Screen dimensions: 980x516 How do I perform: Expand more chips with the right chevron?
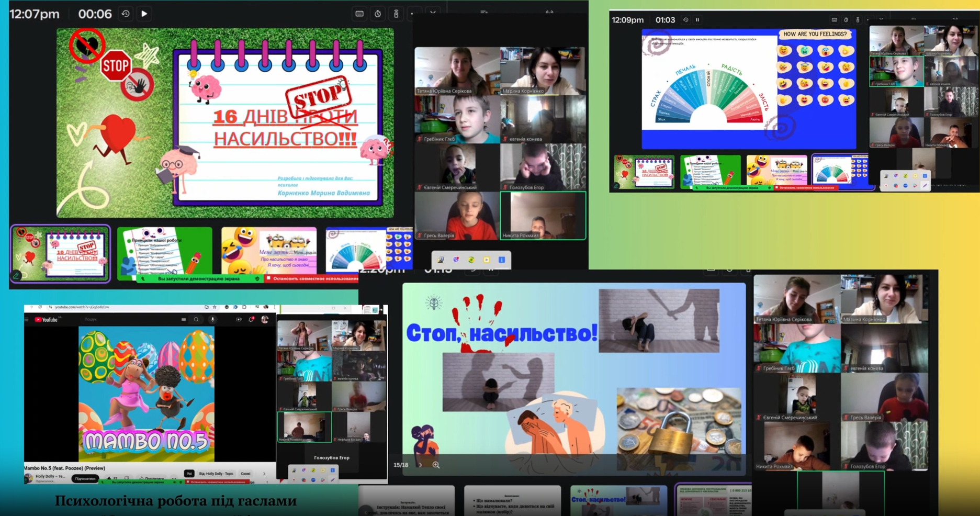264,474
